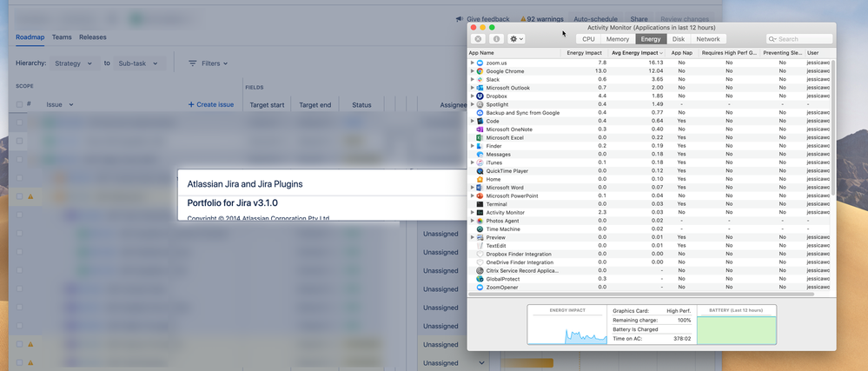Open the Filters dropdown
Viewport: 868px width, 371px height.
(209, 63)
